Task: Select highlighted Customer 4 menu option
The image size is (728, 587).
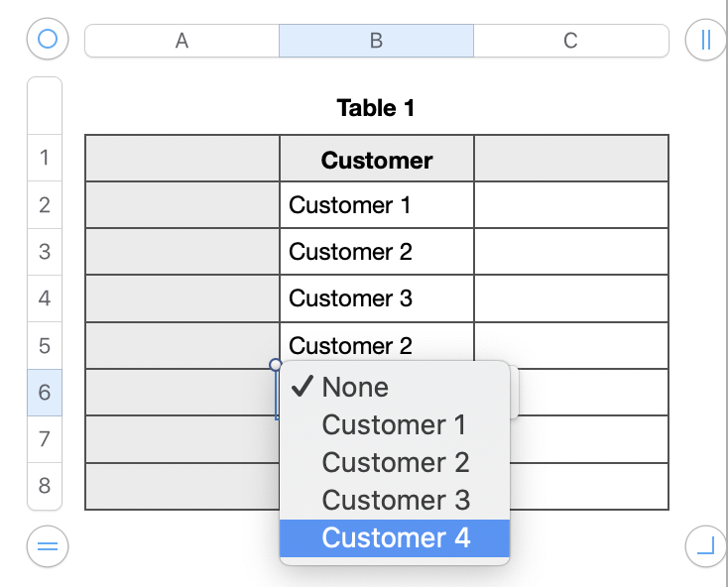Action: pyautogui.click(x=395, y=537)
